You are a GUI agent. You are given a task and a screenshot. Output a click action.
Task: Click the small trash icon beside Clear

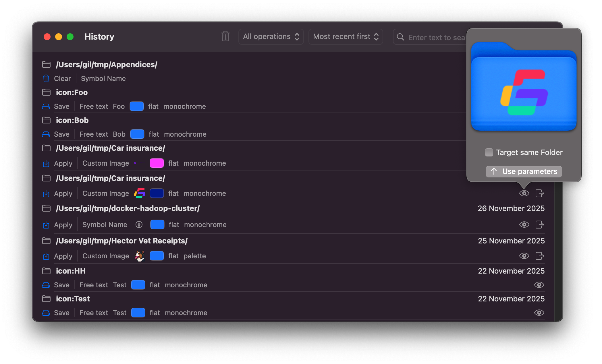(46, 78)
